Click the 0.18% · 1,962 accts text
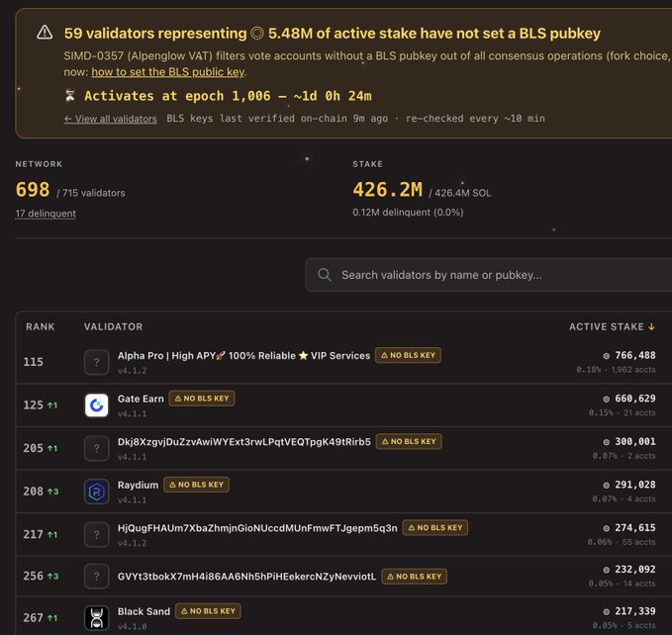 [x=616, y=370]
